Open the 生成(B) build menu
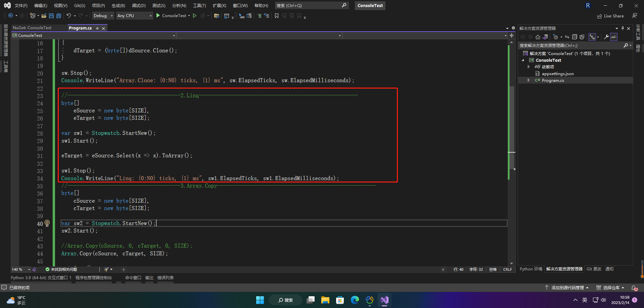 coord(118,5)
